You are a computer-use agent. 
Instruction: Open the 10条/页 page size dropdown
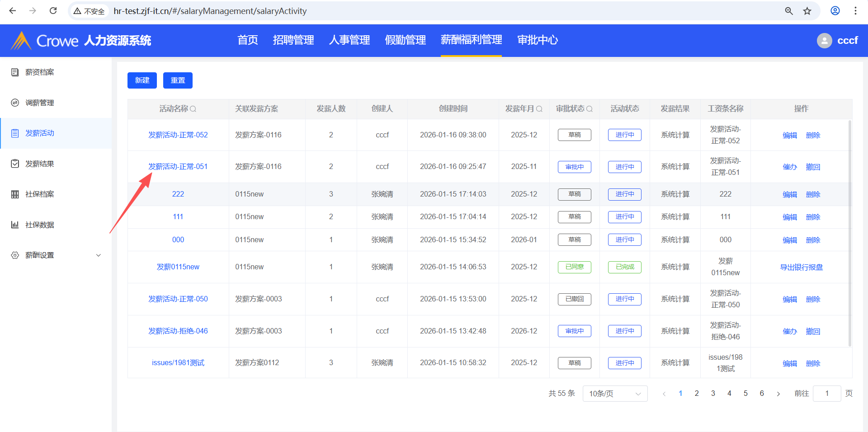tap(615, 394)
